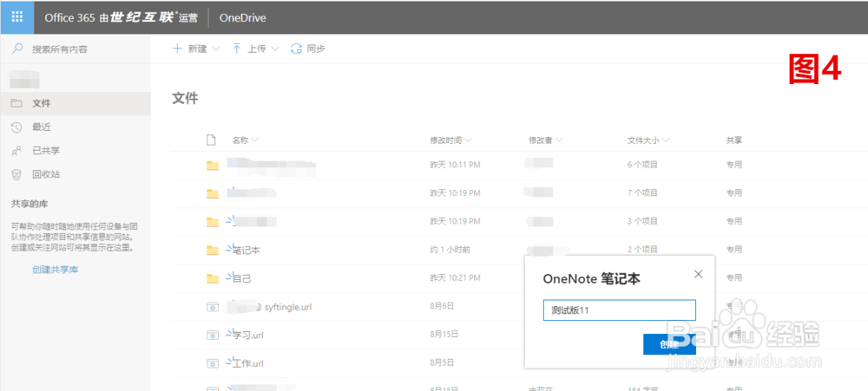The height and width of the screenshot is (391, 868).
Task: Click the folder icon of the 7 个项目 row
Action: [213, 193]
